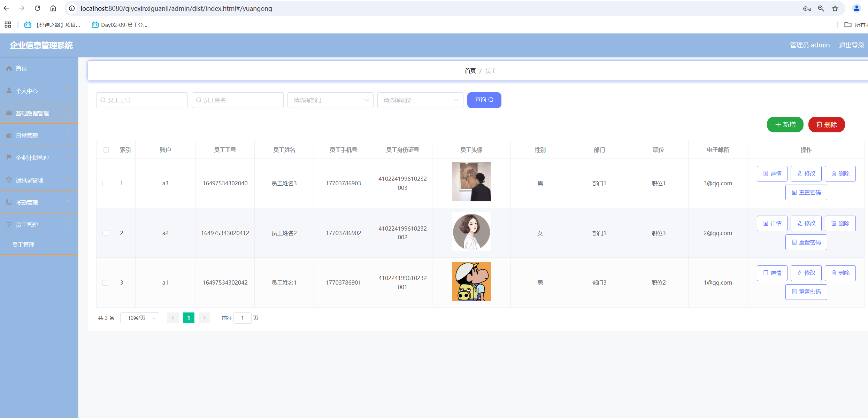Check the checkbox for employee a3 row
This screenshot has width=868, height=418.
pos(105,183)
